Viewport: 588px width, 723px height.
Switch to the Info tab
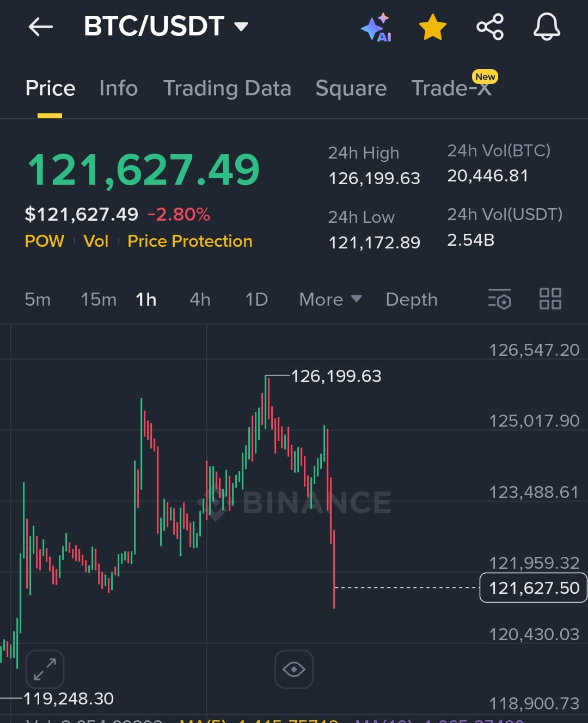point(119,88)
